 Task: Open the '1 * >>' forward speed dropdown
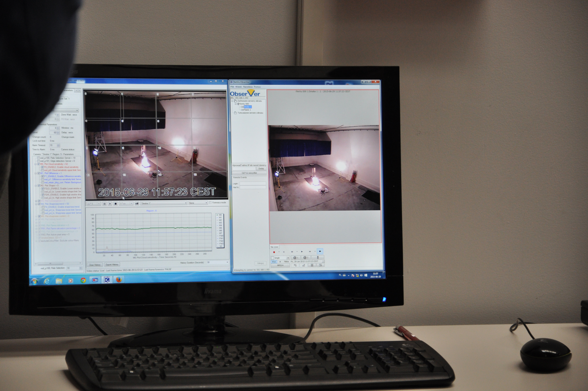click(x=126, y=203)
